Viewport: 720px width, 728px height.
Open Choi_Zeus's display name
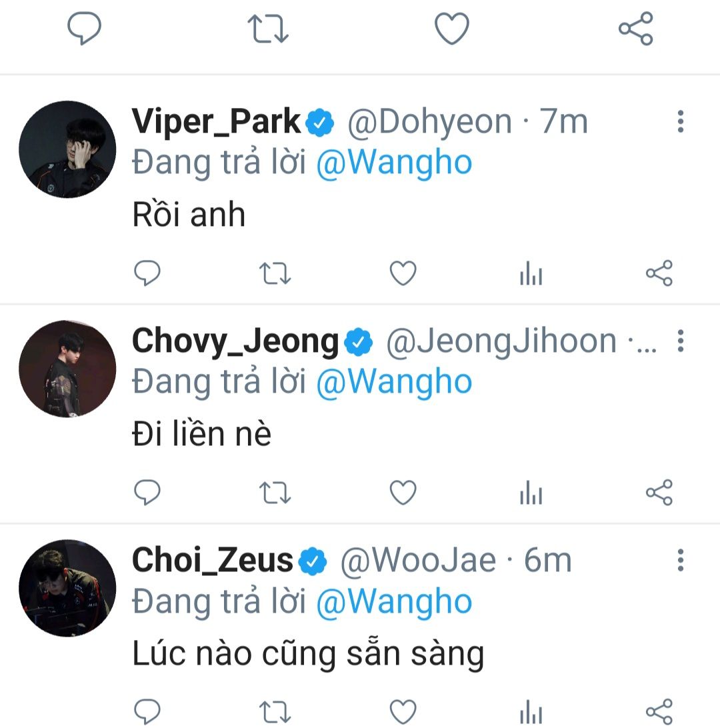coord(213,560)
